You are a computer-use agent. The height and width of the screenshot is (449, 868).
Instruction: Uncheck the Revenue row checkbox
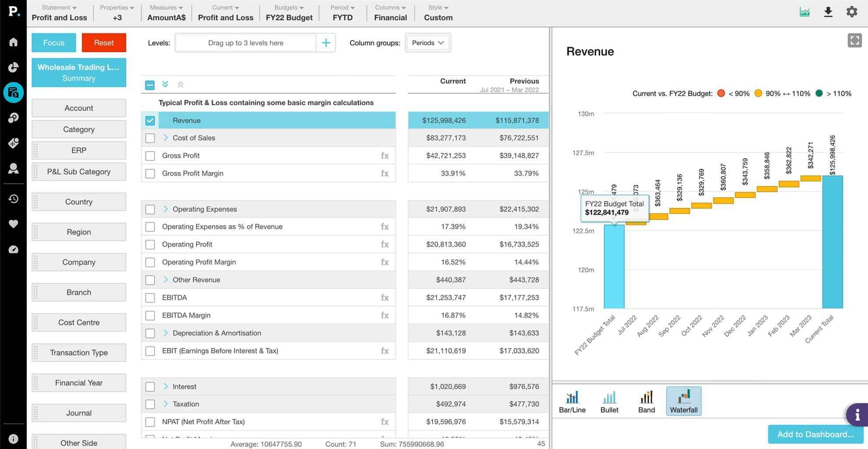(x=150, y=121)
